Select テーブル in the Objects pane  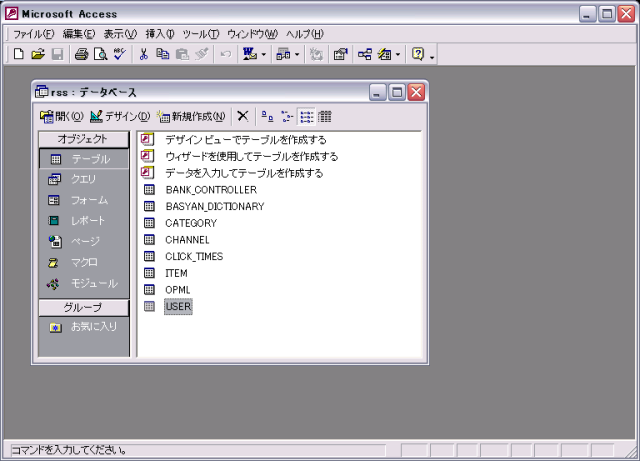pyautogui.click(x=84, y=159)
